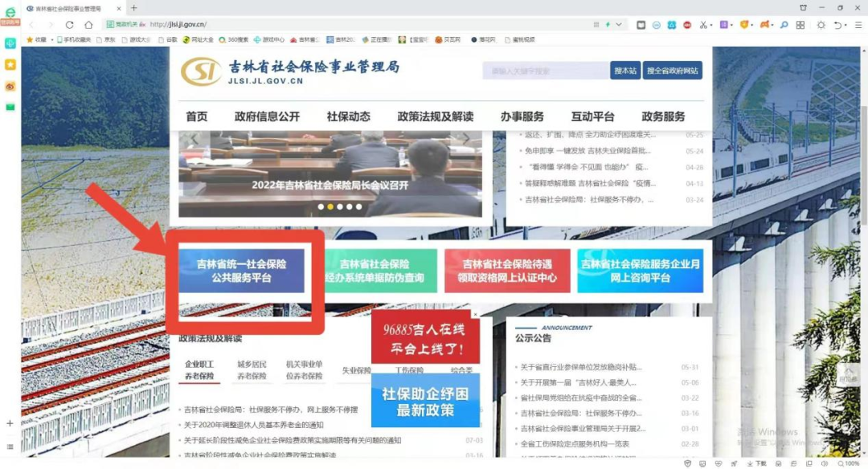Screen dimensions: 868x469
Task: Open the four-square extensions grid icon
Action: [800, 25]
